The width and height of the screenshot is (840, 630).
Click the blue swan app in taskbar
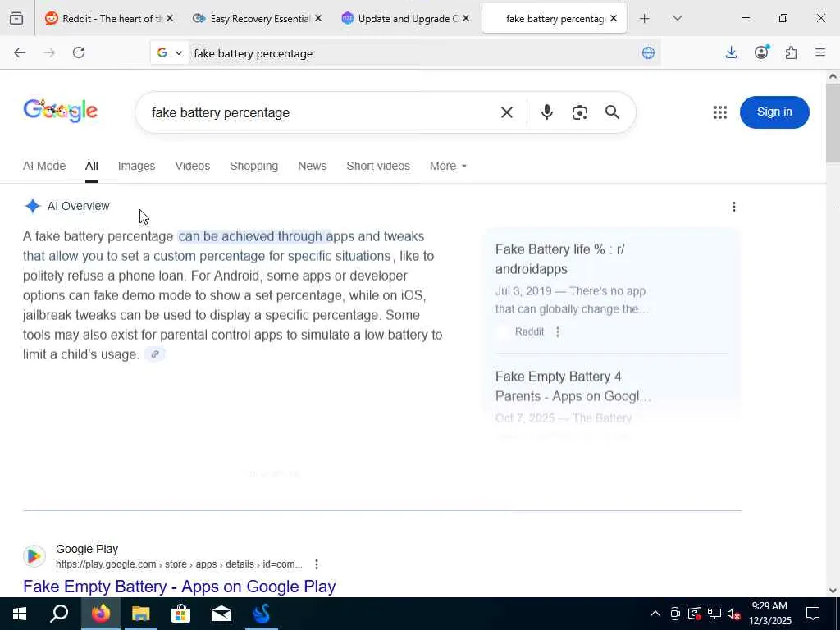[x=262, y=614]
